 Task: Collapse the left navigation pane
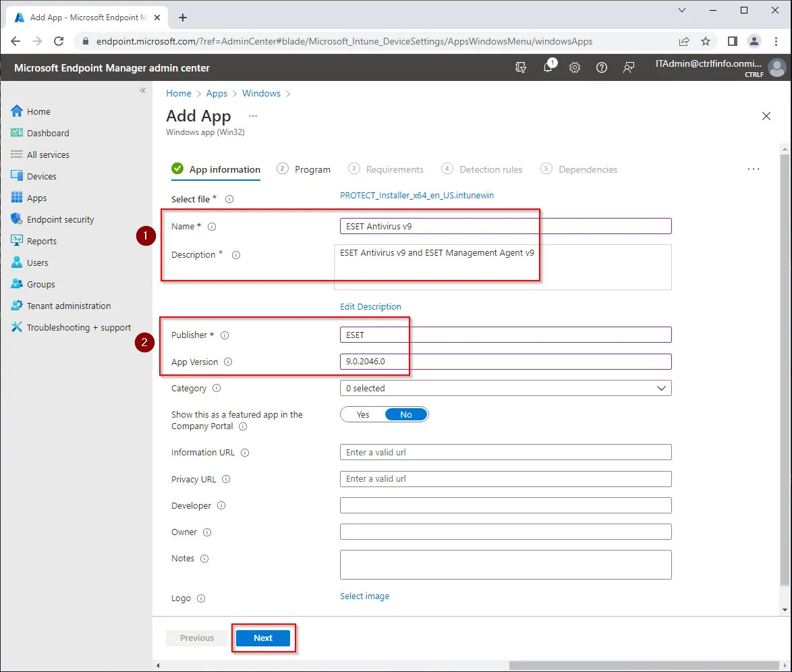(143, 90)
